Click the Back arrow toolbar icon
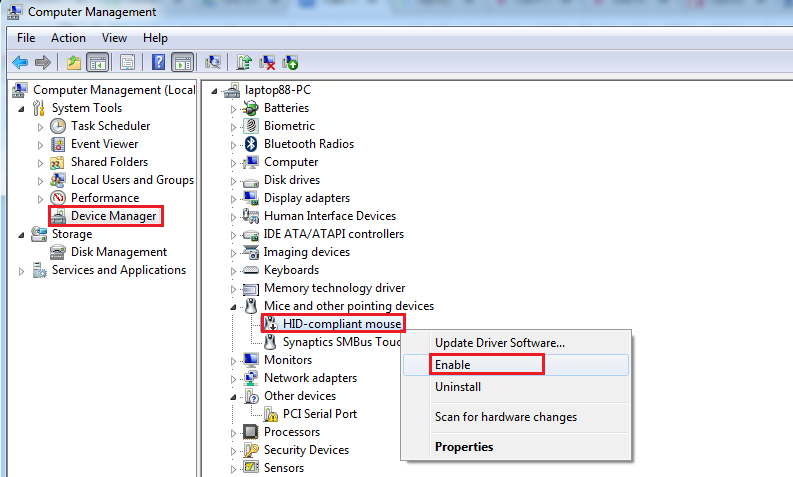The width and height of the screenshot is (793, 477). pos(20,63)
